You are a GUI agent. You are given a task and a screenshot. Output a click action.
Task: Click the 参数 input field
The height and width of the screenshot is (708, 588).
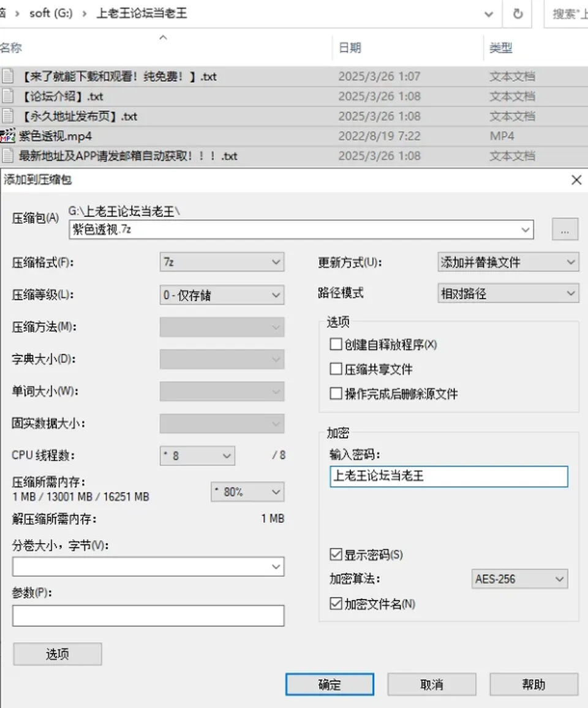[148, 615]
